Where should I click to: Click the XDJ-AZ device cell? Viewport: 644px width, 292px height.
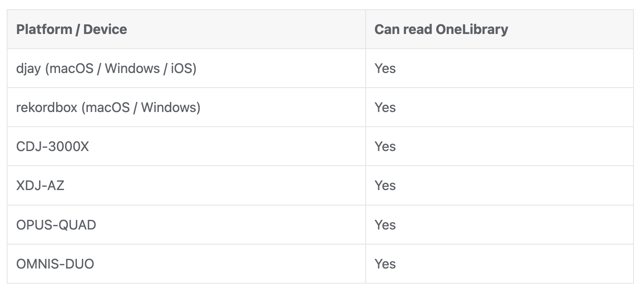(40, 185)
